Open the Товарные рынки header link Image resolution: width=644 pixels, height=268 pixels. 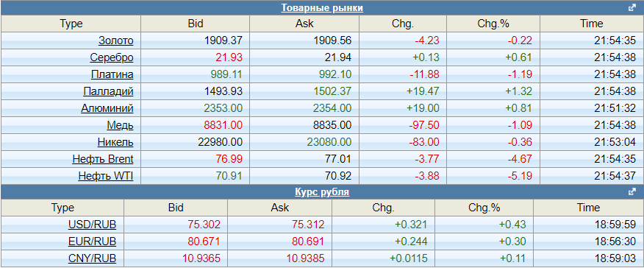click(322, 8)
